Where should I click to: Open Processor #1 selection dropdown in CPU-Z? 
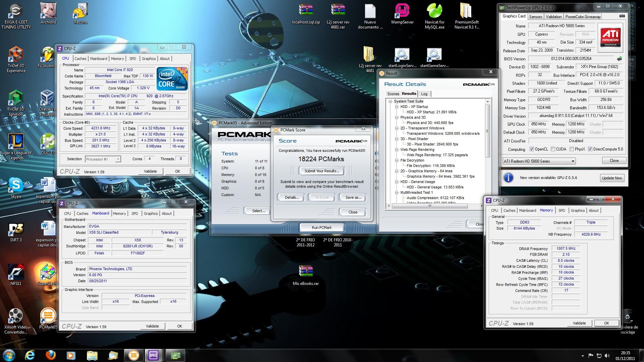click(x=103, y=159)
